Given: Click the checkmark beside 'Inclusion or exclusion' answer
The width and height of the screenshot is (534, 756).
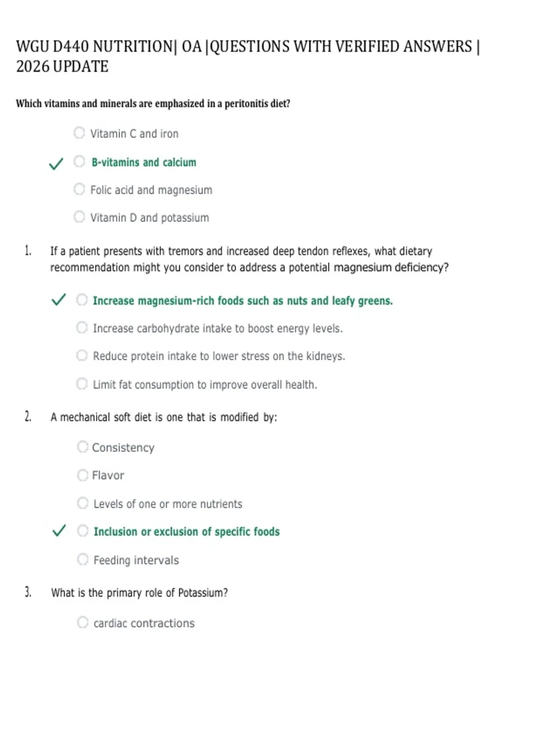Looking at the screenshot, I should pyautogui.click(x=59, y=531).
